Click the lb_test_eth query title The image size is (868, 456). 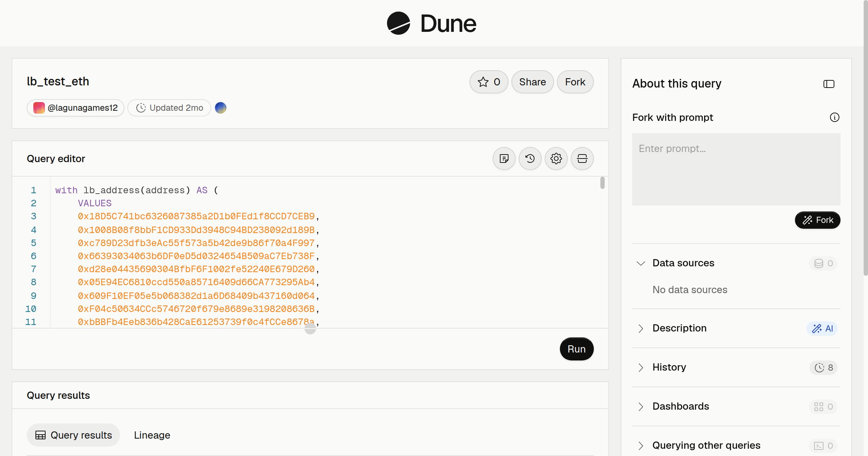point(58,81)
